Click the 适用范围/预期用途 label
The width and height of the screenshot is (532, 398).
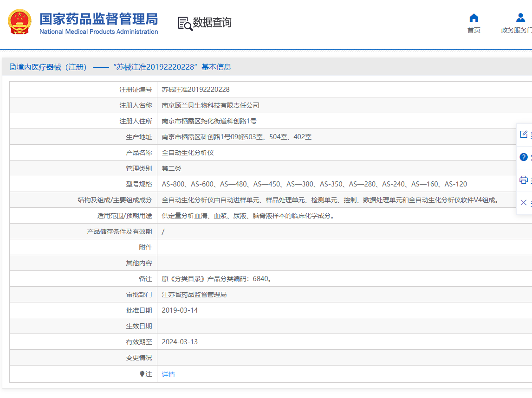point(124,216)
